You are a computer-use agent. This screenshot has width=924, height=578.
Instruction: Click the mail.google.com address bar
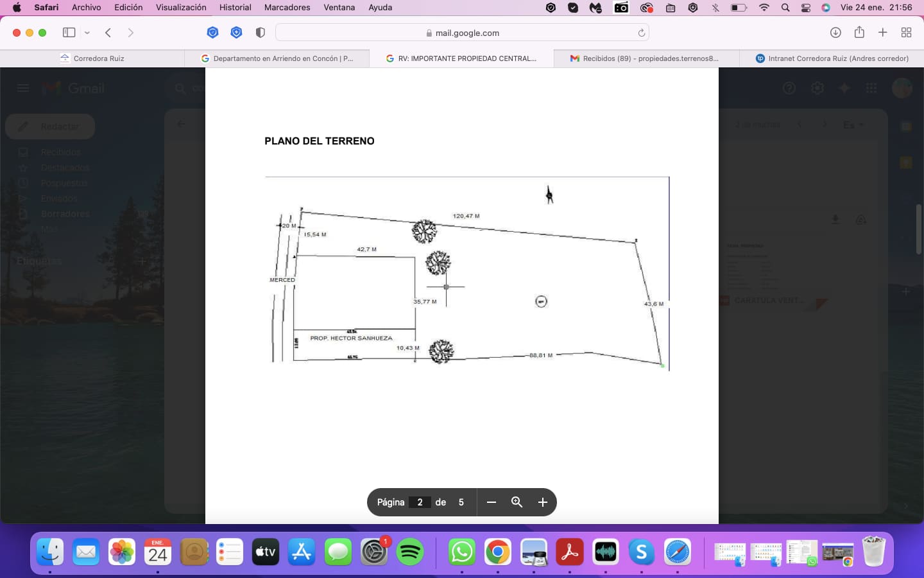pos(462,33)
